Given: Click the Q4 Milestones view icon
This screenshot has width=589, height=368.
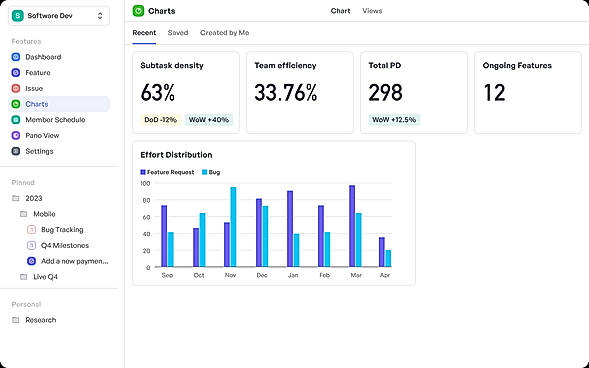Looking at the screenshot, I should [x=32, y=245].
